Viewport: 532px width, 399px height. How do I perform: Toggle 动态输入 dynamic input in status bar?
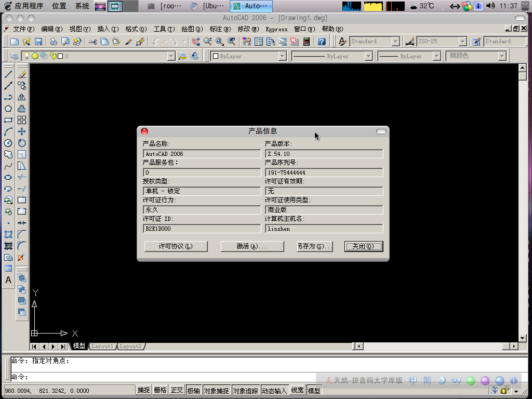point(274,390)
